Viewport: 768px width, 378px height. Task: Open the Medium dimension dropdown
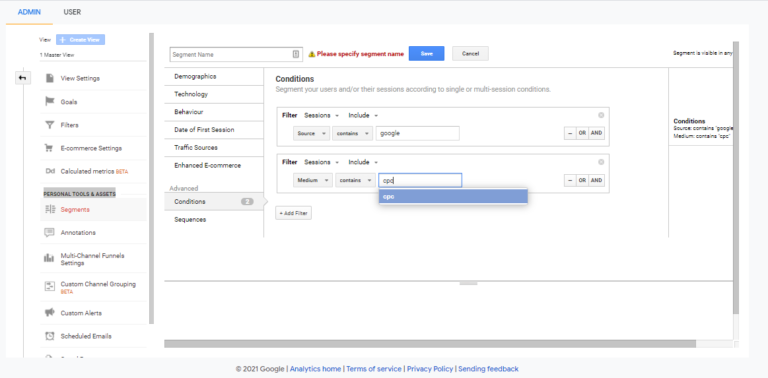point(313,180)
